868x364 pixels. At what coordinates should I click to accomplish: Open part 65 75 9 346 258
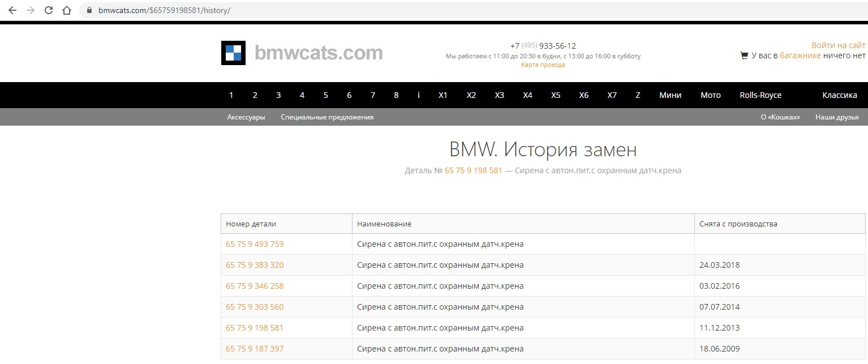(255, 286)
